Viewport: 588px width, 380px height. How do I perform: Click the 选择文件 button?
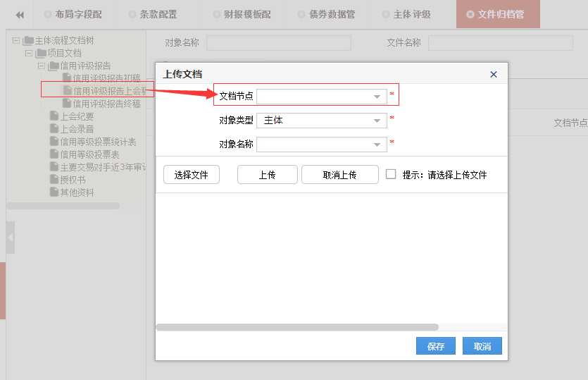click(x=192, y=175)
